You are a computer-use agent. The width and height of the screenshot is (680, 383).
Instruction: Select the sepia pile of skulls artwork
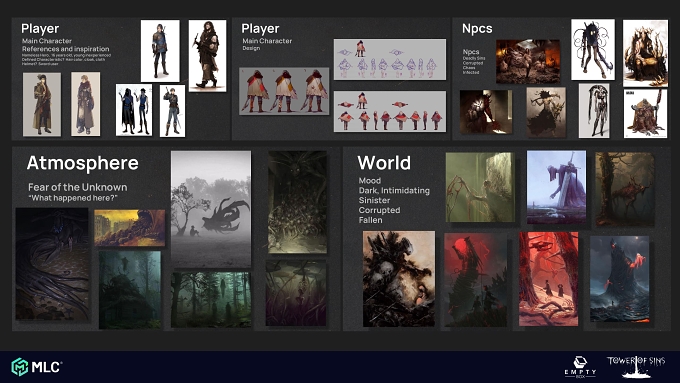399,278
